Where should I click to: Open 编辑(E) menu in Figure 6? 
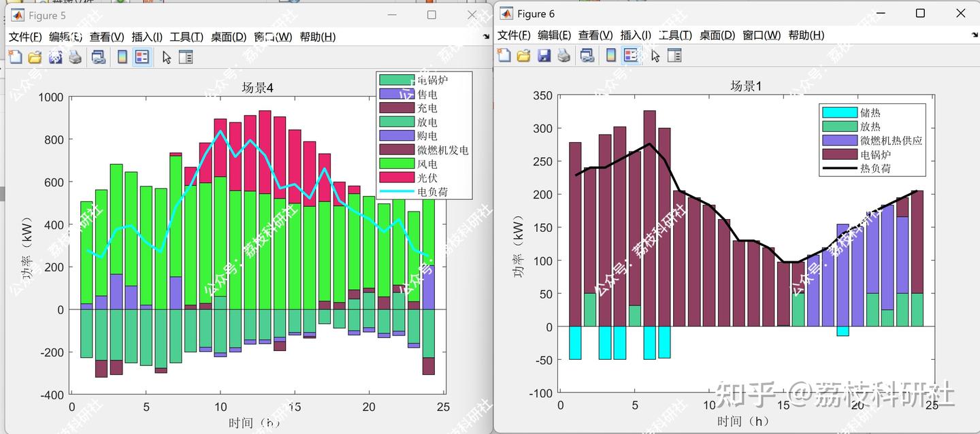click(555, 35)
